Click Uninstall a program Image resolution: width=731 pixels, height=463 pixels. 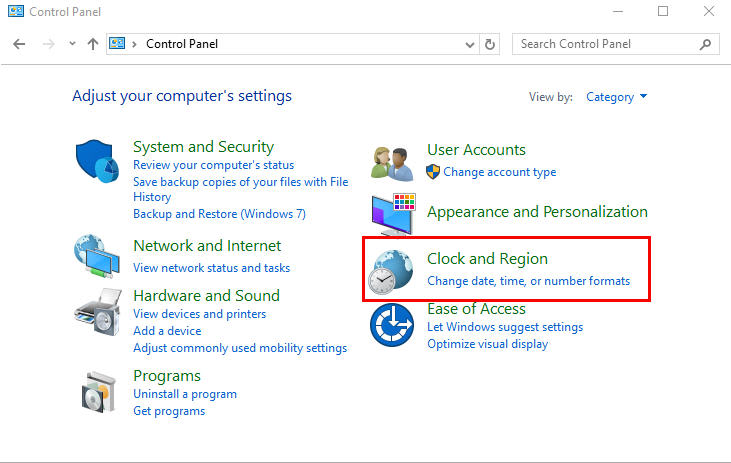pos(185,394)
